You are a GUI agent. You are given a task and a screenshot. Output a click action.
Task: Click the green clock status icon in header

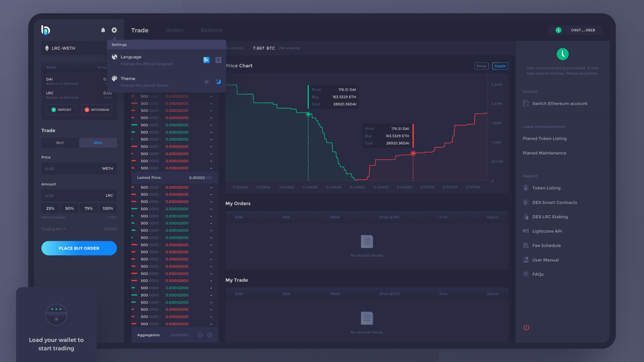coord(558,30)
